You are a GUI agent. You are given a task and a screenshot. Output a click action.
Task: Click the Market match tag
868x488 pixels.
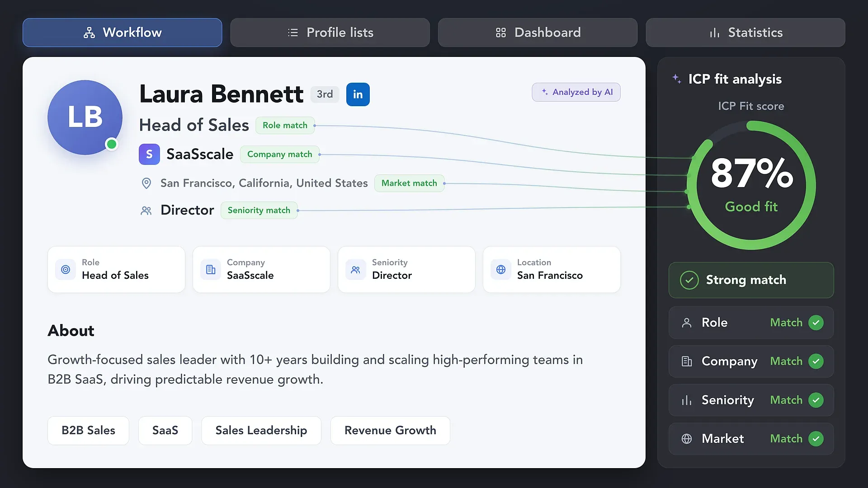(x=409, y=183)
